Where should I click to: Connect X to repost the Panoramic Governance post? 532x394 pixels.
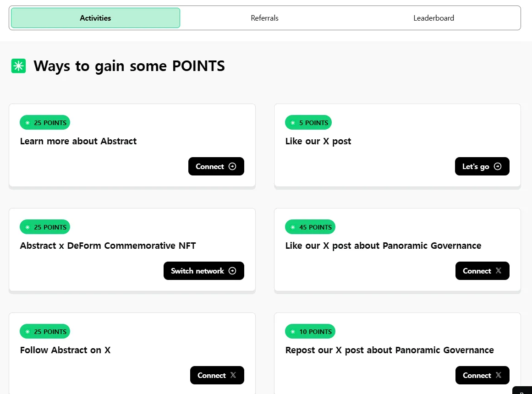(482, 375)
